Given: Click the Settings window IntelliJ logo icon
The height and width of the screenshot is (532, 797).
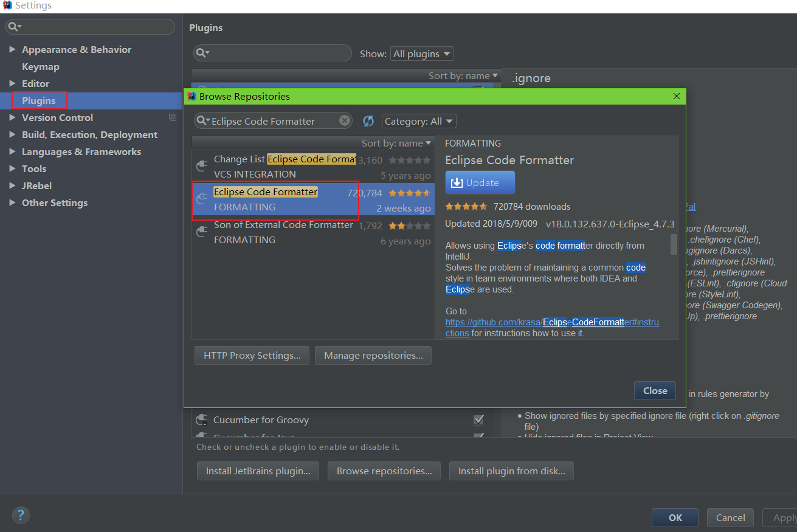Looking at the screenshot, I should (7, 5).
